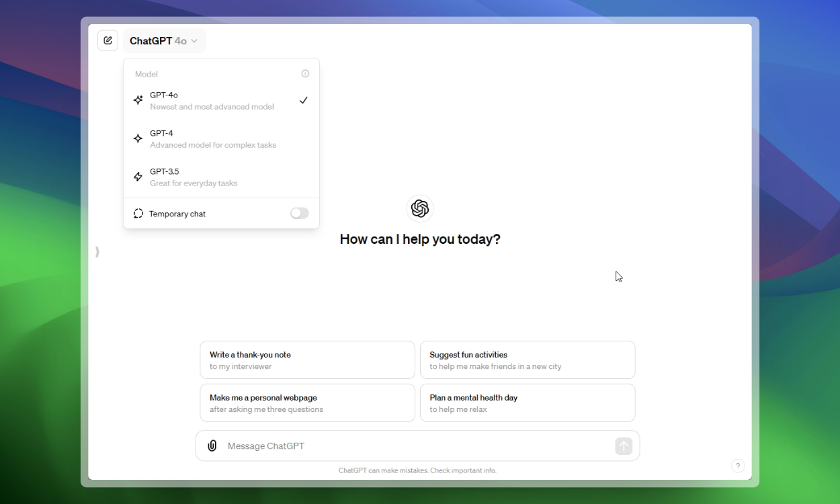Screen dimensions: 840x504
Task: Click the Temporary chat circular arrows icon
Action: point(138,213)
